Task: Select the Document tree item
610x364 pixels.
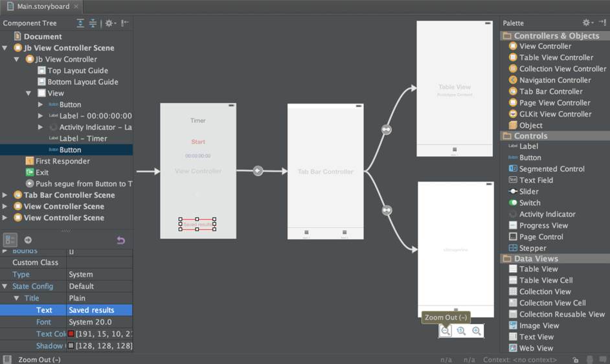Action: click(38, 37)
